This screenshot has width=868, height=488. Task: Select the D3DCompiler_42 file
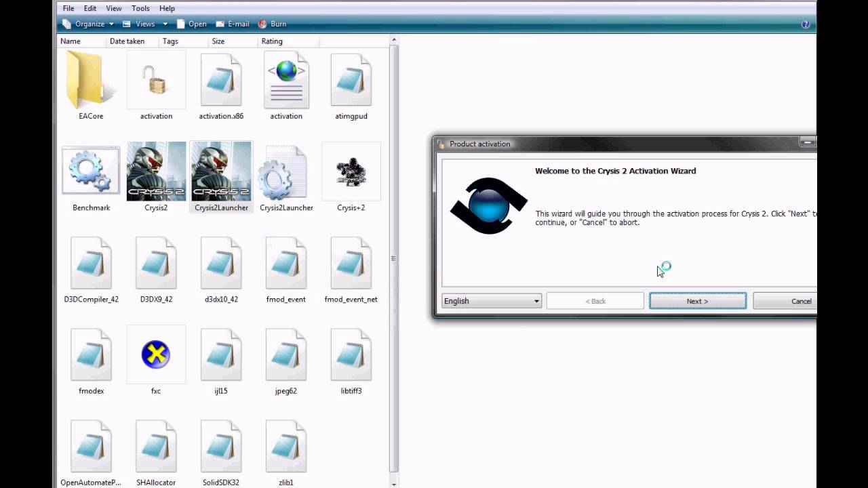coord(91,268)
